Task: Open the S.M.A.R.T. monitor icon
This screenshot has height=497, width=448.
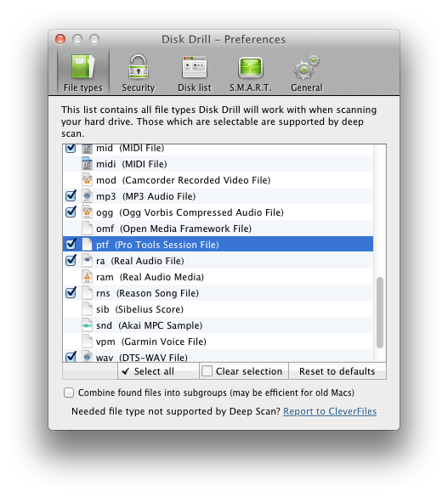Action: click(251, 67)
